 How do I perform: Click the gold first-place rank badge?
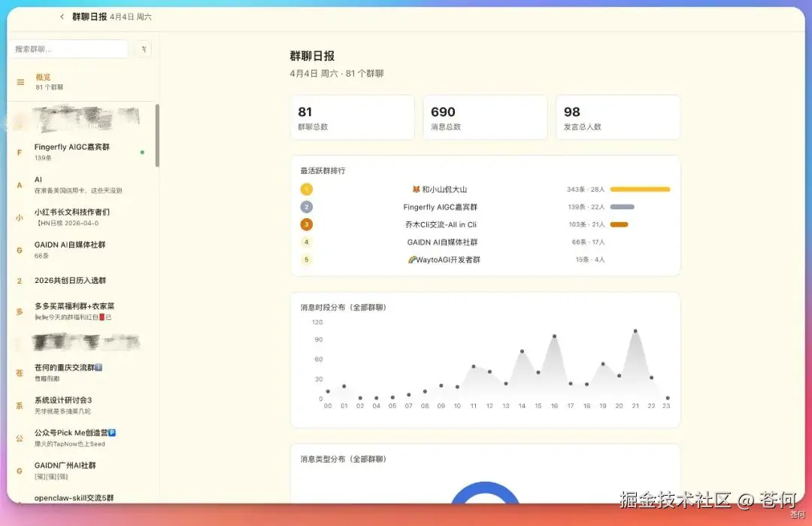306,190
